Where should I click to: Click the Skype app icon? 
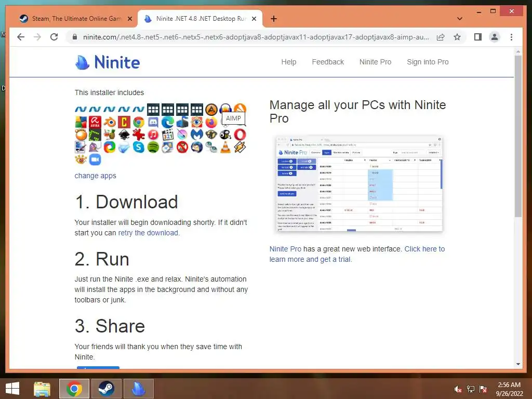click(138, 147)
